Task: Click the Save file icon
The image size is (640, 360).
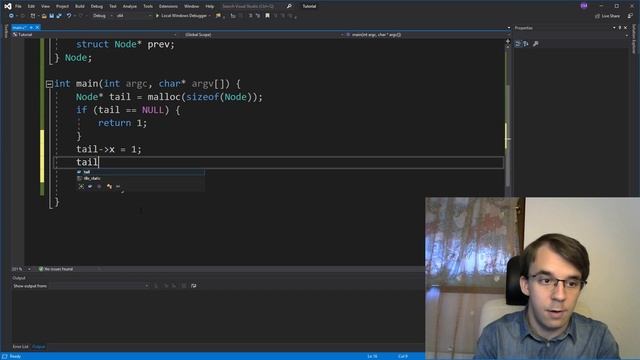Action: click(51, 16)
